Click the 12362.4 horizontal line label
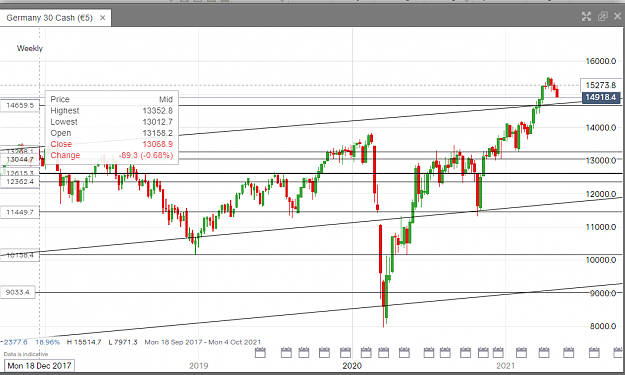625x375 pixels. coord(20,181)
